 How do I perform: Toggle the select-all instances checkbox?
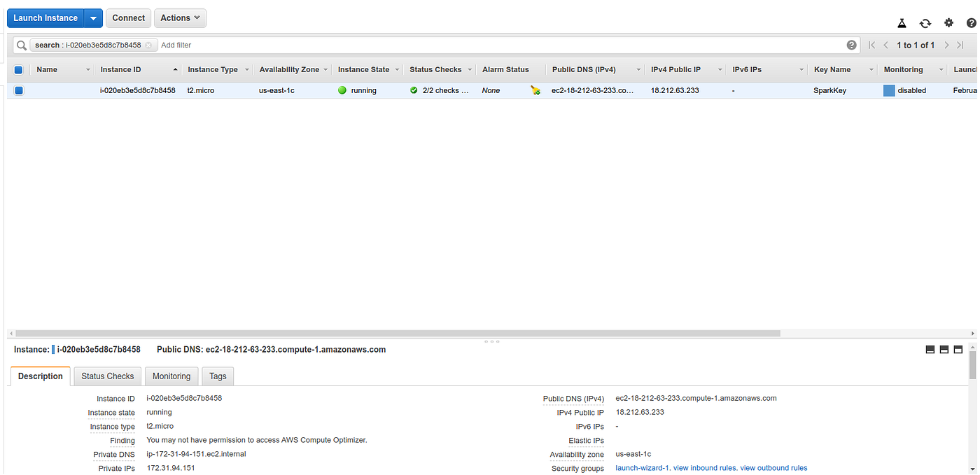[x=18, y=69]
